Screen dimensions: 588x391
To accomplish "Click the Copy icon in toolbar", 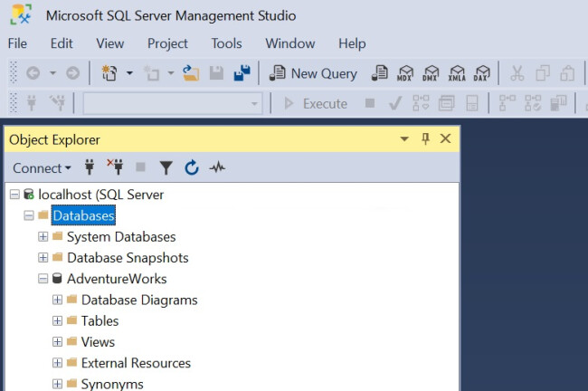I will [x=543, y=72].
